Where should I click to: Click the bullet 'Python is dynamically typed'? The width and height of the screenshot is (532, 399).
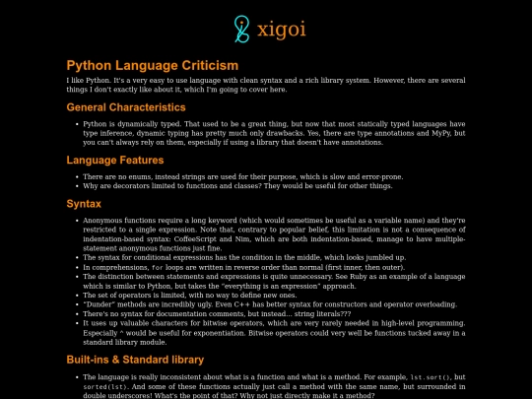pos(274,133)
